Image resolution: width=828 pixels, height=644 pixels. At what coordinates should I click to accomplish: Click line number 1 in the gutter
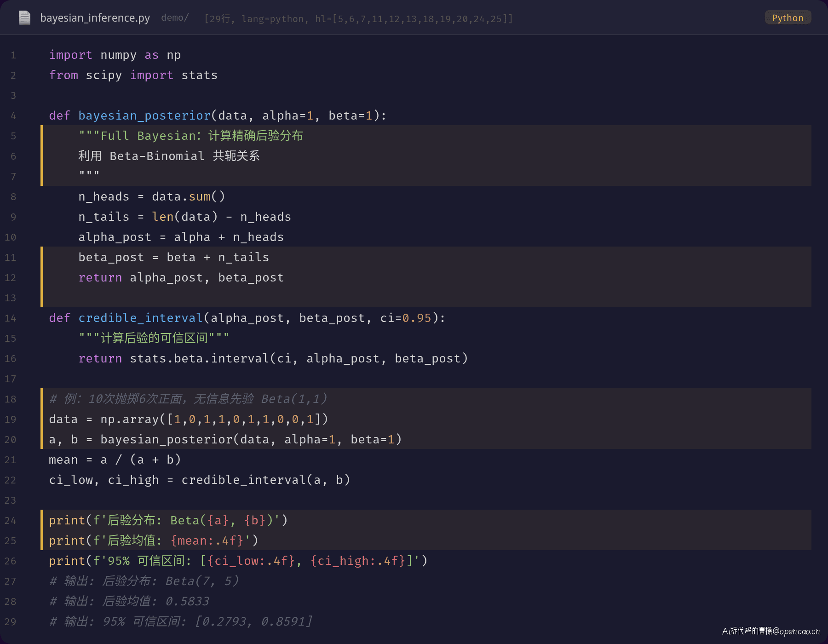[x=13, y=55]
